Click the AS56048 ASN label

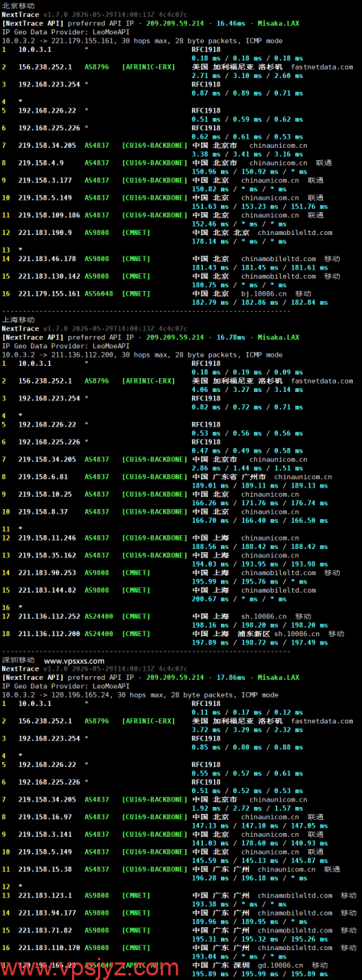[98, 293]
